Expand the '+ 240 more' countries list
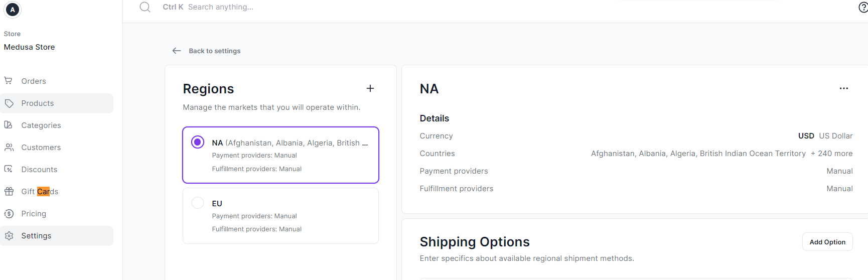The image size is (868, 280). (831, 154)
